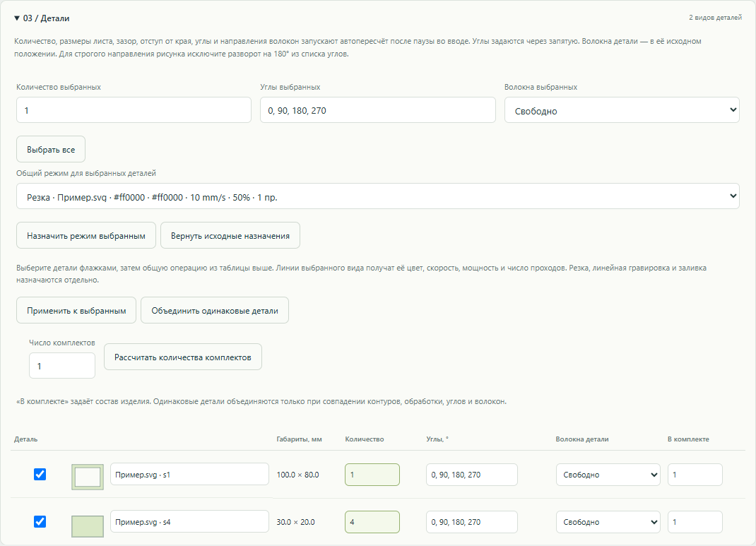Click the "Количество выбранных" input field

[134, 110]
